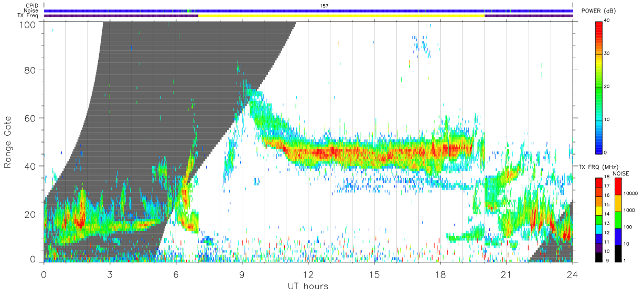Click the "Noise" row label

[x=31, y=10]
